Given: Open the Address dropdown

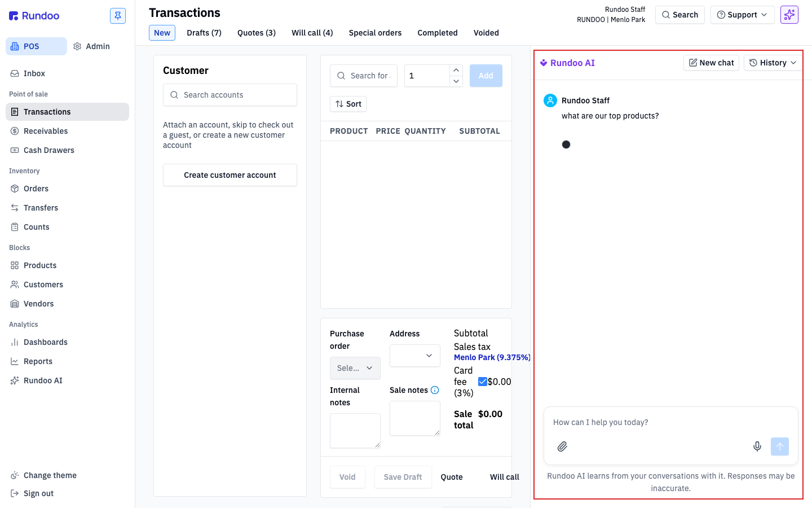Looking at the screenshot, I should [x=415, y=356].
